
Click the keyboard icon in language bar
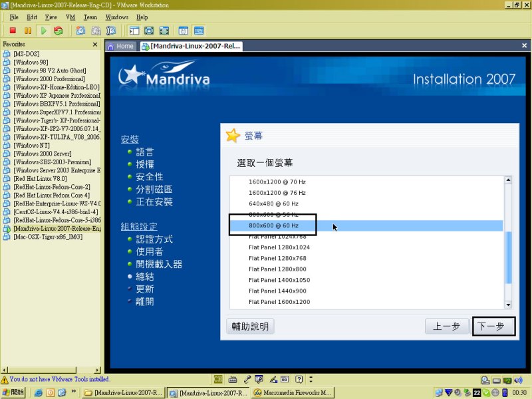(233, 379)
